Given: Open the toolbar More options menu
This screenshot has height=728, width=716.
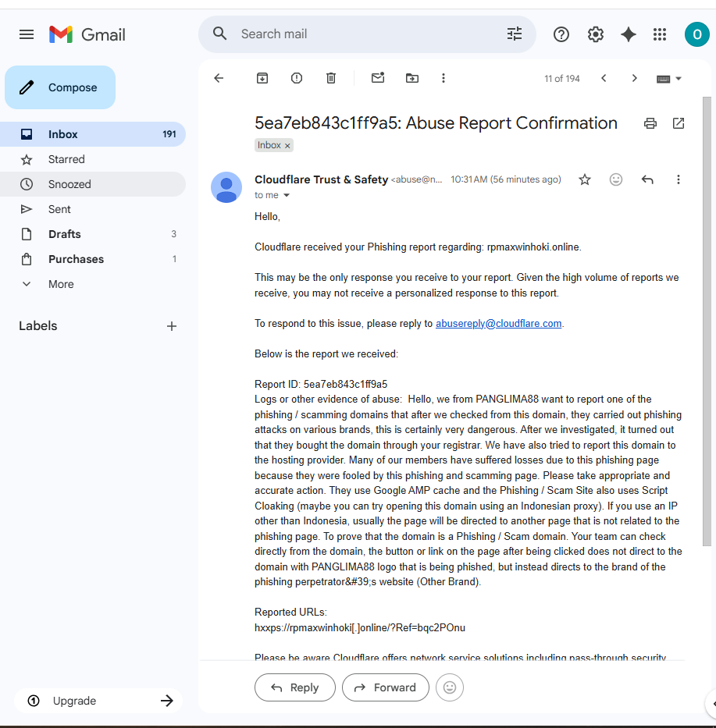Looking at the screenshot, I should tap(443, 78).
